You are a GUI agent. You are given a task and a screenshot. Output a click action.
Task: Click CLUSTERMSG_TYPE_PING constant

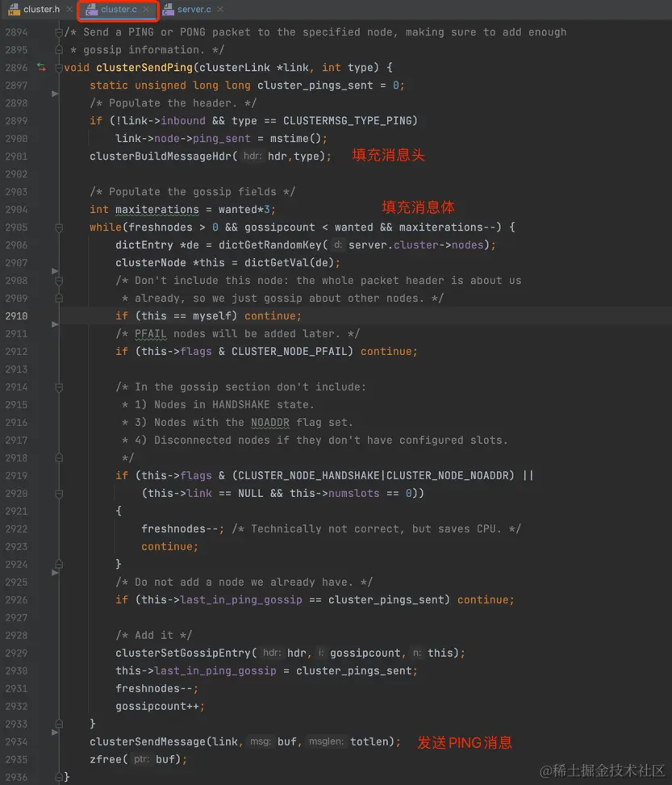347,121
